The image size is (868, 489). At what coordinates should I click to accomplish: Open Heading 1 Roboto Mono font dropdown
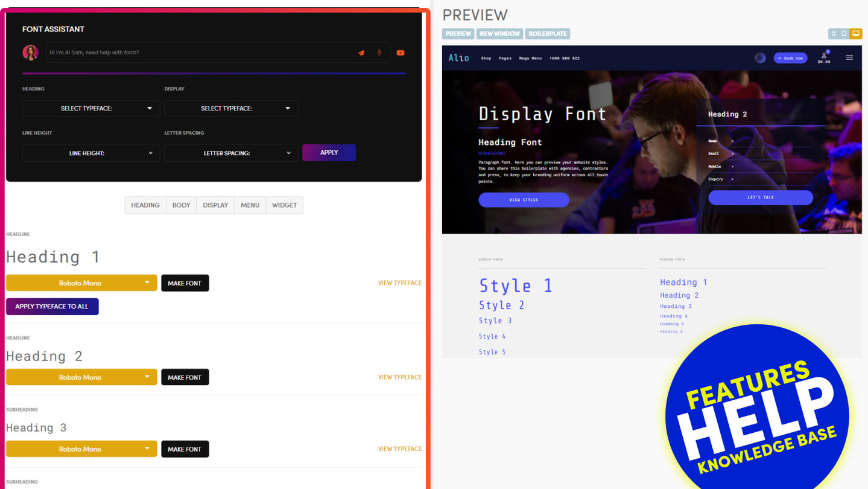81,283
